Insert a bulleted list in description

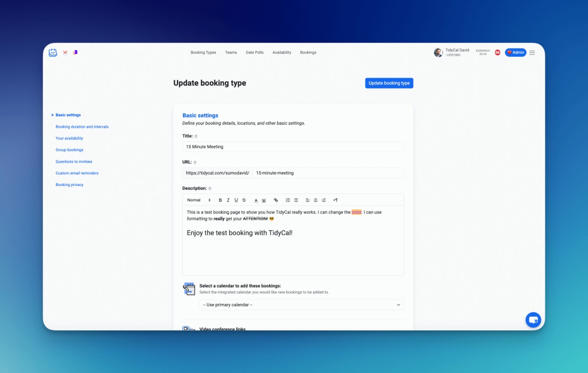coord(296,200)
